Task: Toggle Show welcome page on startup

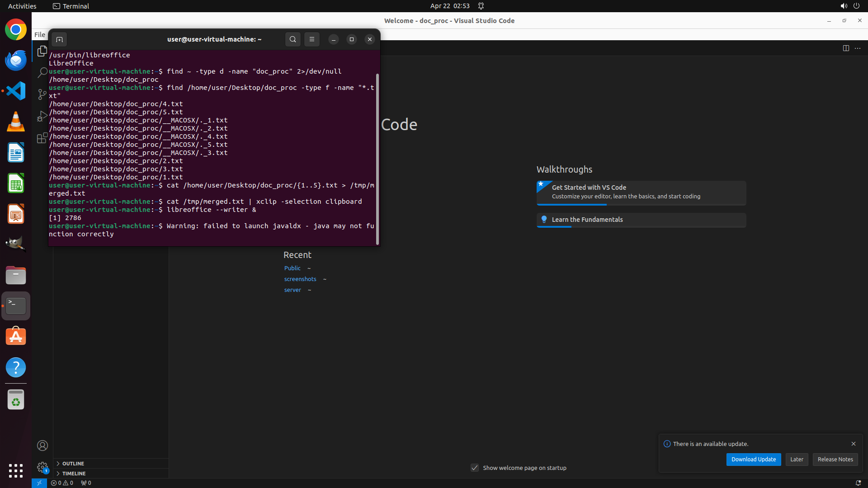Action: pyautogui.click(x=475, y=468)
